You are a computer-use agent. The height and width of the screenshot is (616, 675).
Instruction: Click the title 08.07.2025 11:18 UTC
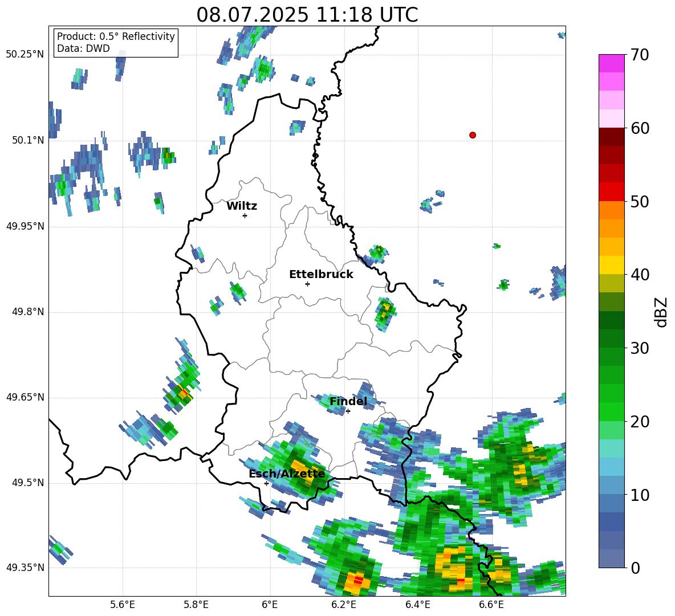[307, 15]
